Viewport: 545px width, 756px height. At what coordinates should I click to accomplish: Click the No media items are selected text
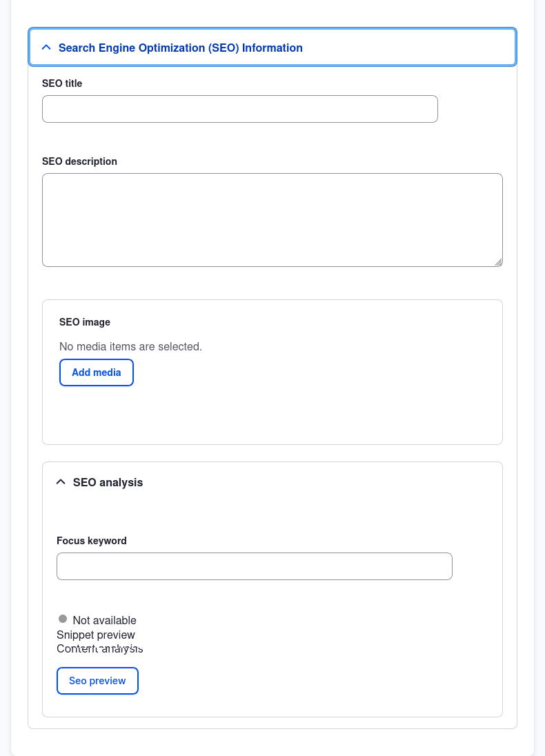(130, 346)
